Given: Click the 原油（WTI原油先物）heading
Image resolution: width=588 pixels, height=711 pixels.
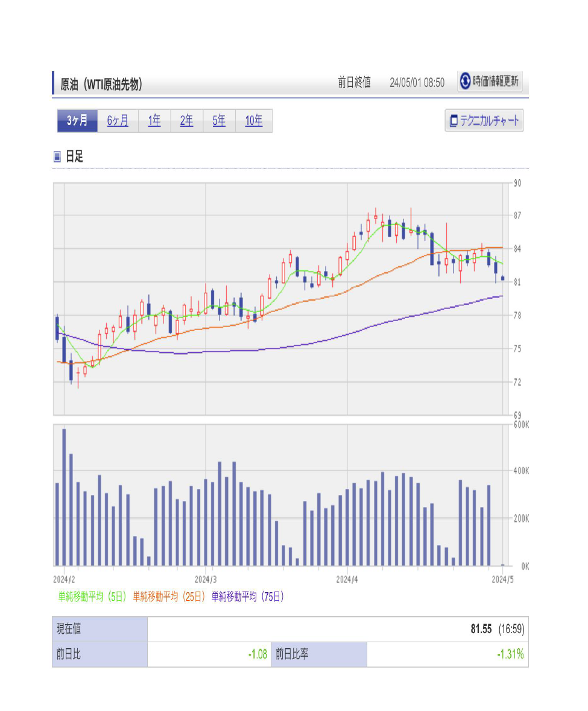Looking at the screenshot, I should (101, 84).
